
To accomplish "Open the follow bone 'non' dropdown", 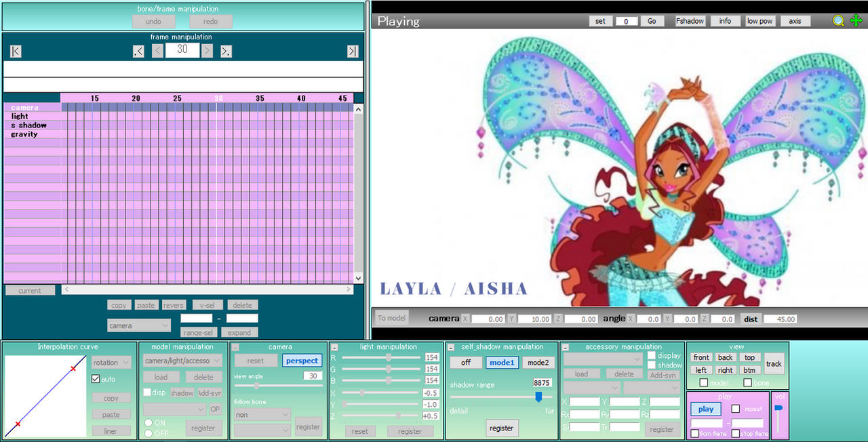I will pyautogui.click(x=262, y=415).
